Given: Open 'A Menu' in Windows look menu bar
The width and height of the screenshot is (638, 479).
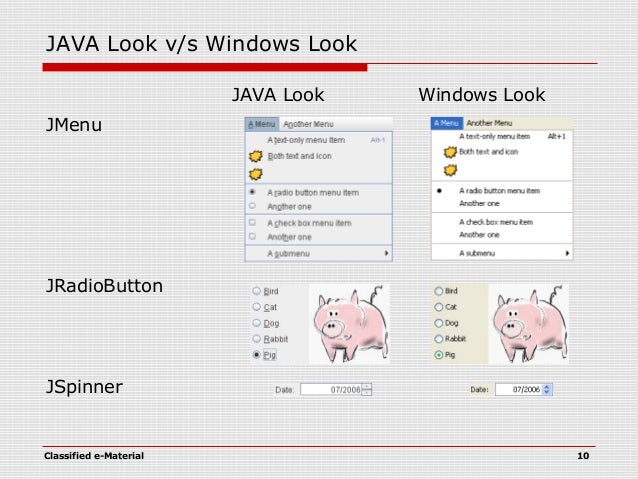Looking at the screenshot, I should (447, 123).
